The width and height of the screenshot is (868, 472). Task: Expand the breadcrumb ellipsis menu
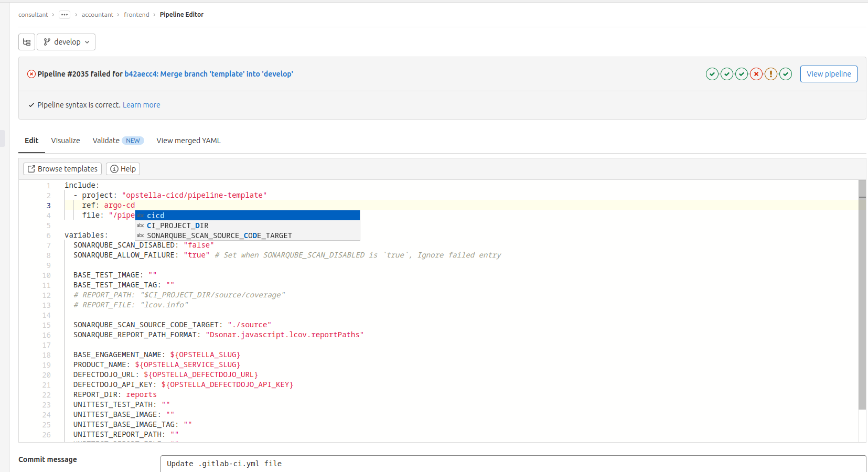(65, 15)
